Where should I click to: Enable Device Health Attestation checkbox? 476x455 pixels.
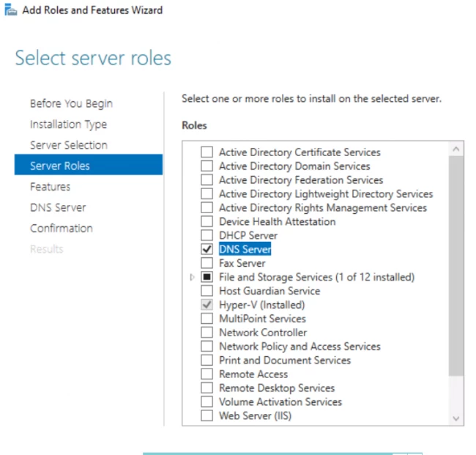[x=207, y=221]
